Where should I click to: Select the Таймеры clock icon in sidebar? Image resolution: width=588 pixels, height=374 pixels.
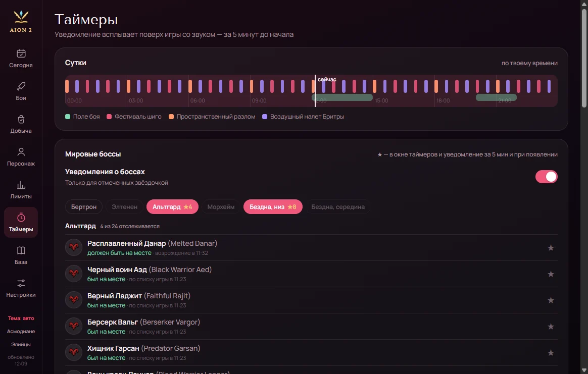21,218
